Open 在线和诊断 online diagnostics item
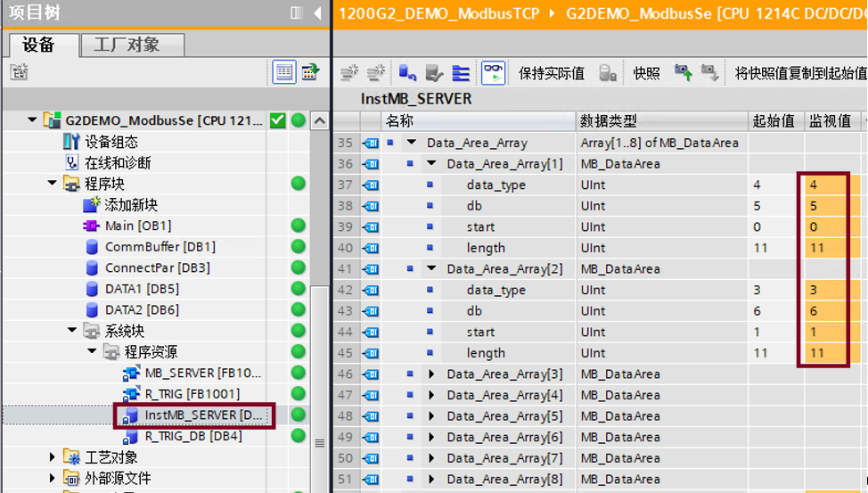This screenshot has height=493, width=868. click(118, 162)
